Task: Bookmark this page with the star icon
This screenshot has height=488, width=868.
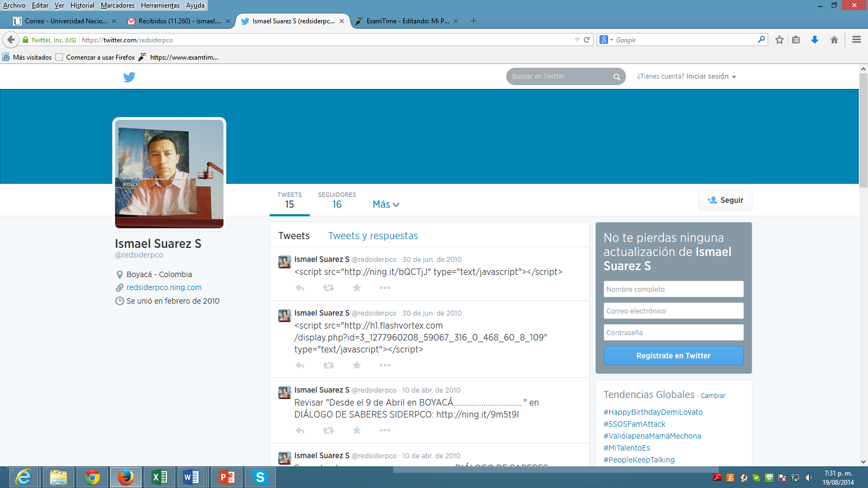Action: click(x=780, y=40)
